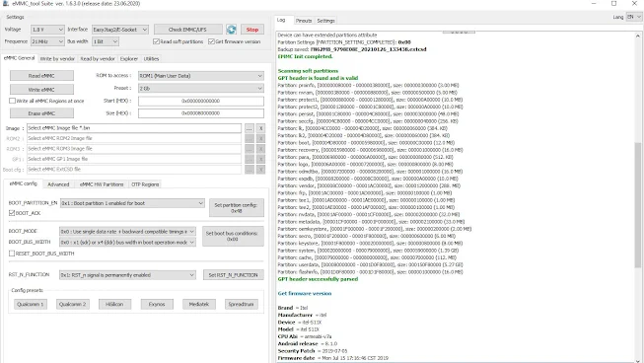This screenshot has width=644, height=363.
Task: Toggle the BOOT_ACK checkbox
Action: (12, 213)
